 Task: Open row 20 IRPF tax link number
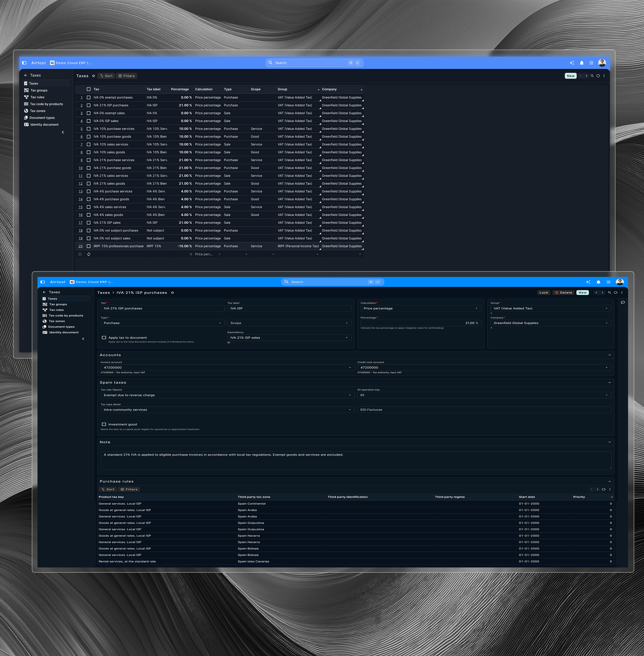tap(81, 246)
